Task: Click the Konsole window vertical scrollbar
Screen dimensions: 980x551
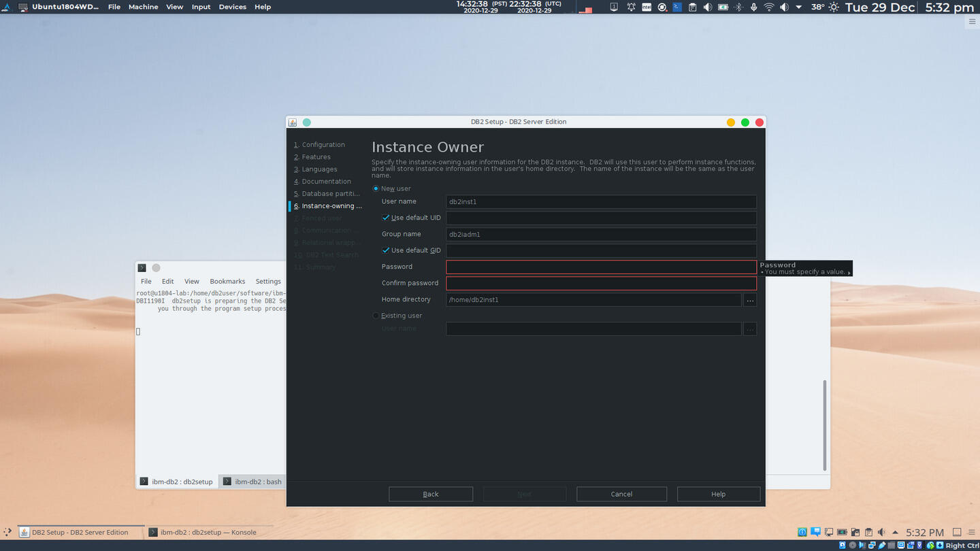Action: pyautogui.click(x=825, y=425)
